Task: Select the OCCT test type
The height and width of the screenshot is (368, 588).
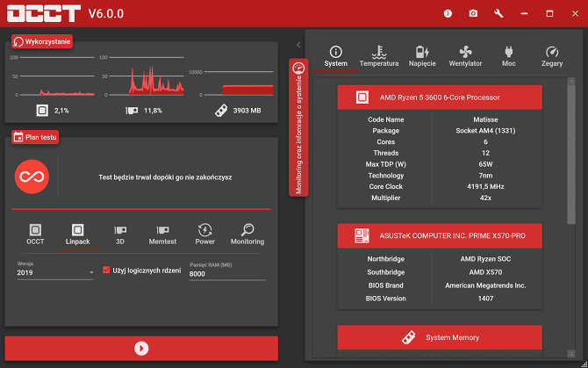Action: click(35, 235)
